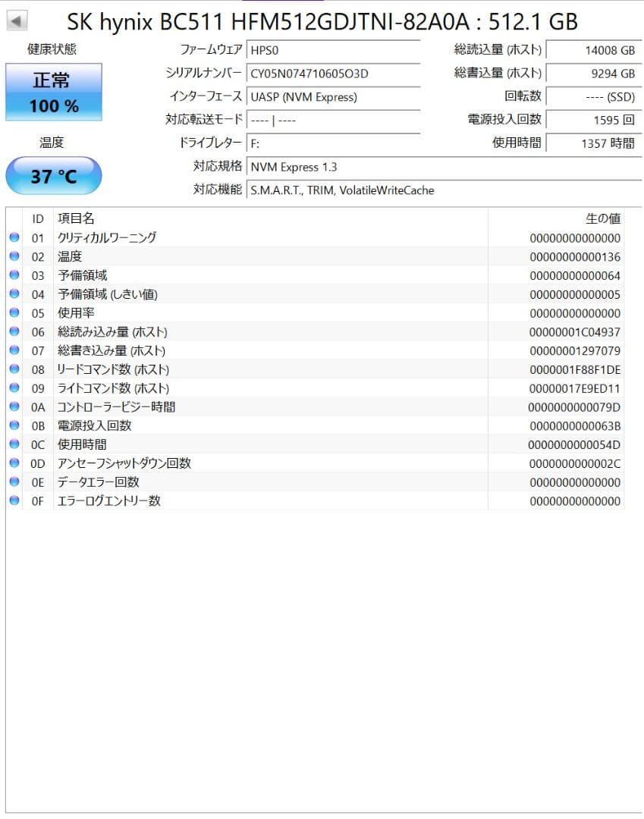Viewport: 644px width, 819px height.
Task: Click the status icon for 総読み込み量 (ホスト)
Action: click(x=14, y=331)
